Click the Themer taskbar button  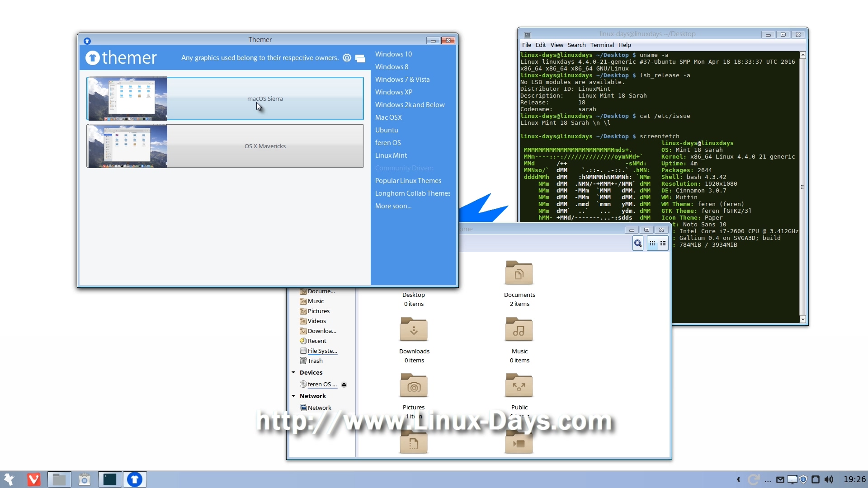[135, 479]
